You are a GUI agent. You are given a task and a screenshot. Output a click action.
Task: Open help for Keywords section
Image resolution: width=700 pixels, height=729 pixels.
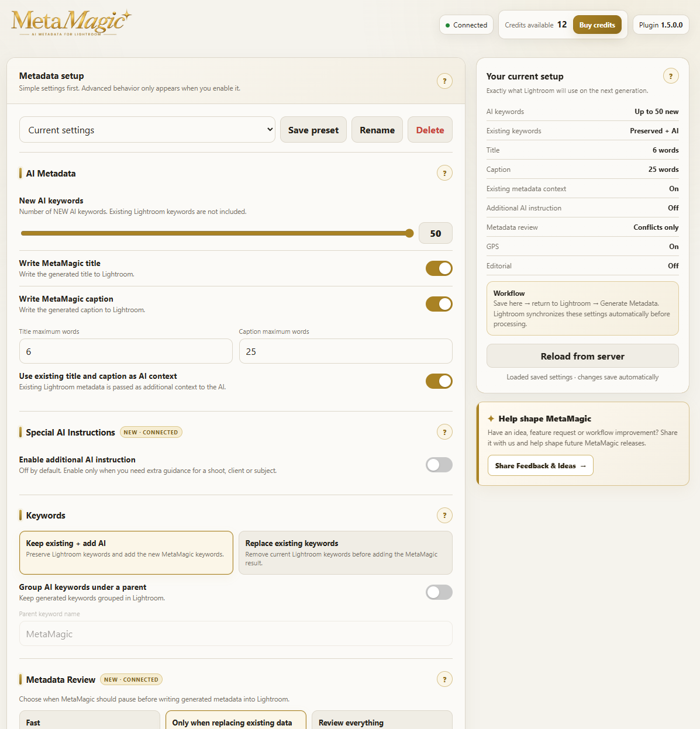[x=444, y=515]
